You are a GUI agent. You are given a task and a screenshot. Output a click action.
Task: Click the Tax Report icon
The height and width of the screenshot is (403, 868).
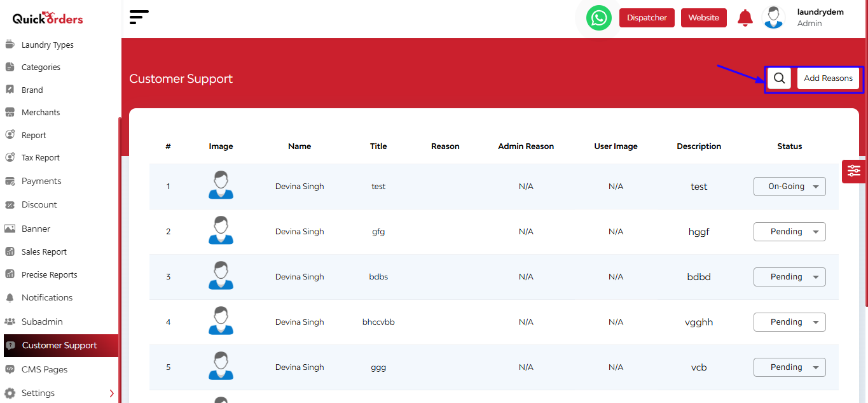(x=10, y=157)
